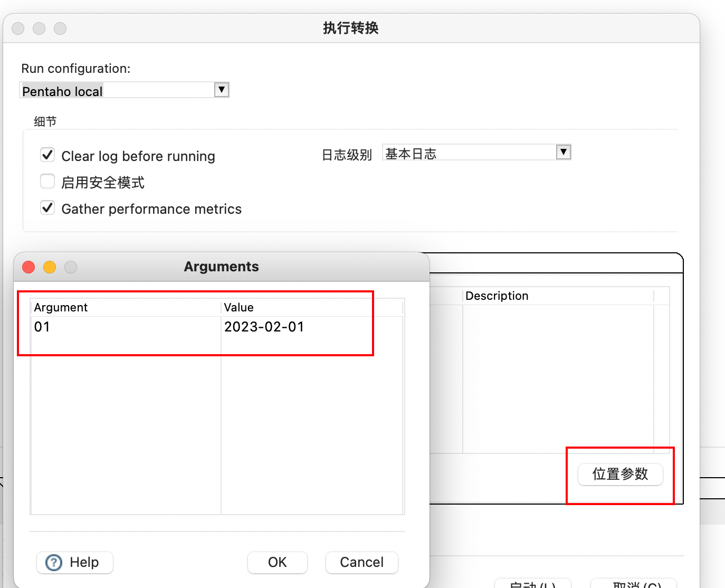The image size is (725, 588).
Task: Click the 位置参数 button
Action: pos(620,474)
